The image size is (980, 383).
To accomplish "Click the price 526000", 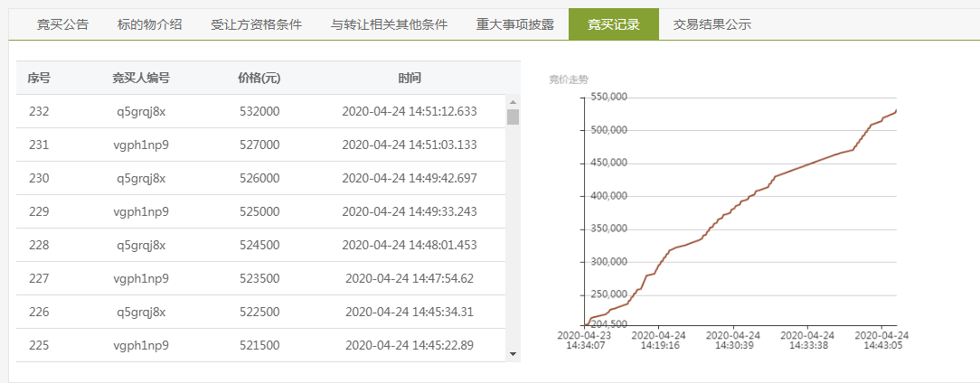I will pos(259,179).
